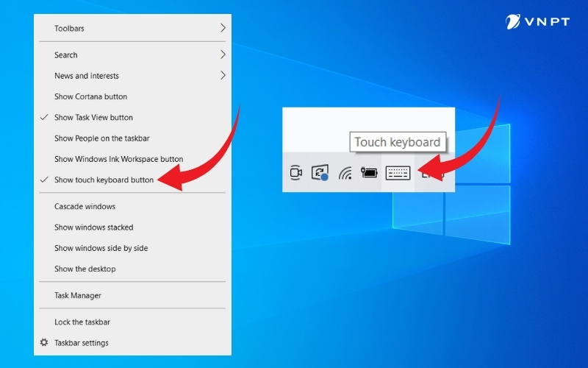Viewport: 588px width, 368px height.
Task: Choose Show the desktop entry
Action: (85, 269)
